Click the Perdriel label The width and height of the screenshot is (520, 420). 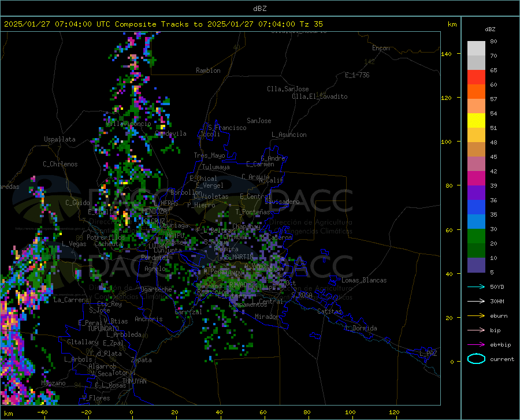click(155, 257)
